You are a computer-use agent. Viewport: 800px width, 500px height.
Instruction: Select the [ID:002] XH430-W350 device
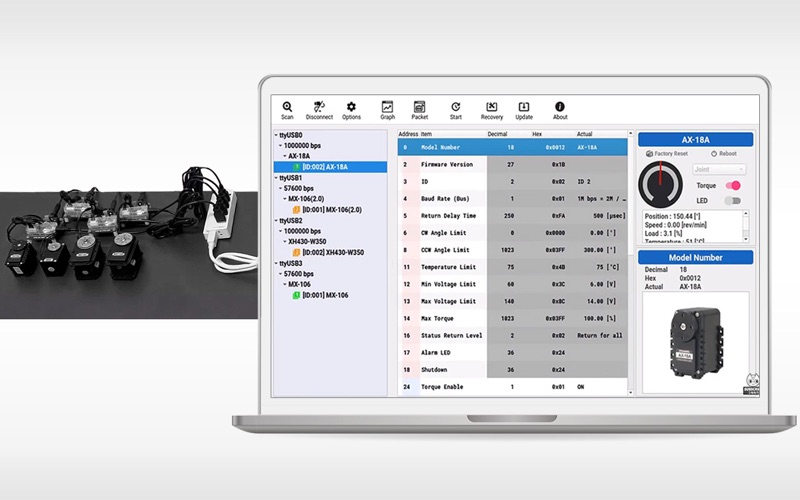click(333, 253)
